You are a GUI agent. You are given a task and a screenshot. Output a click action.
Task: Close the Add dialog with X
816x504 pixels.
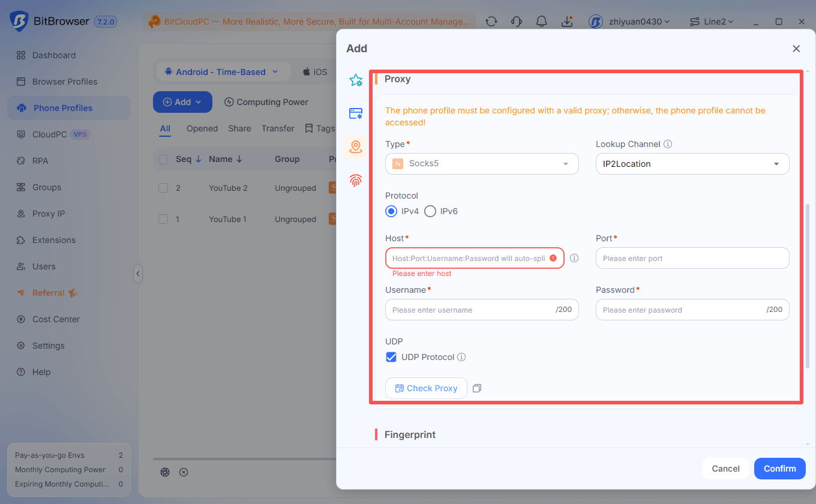796,49
